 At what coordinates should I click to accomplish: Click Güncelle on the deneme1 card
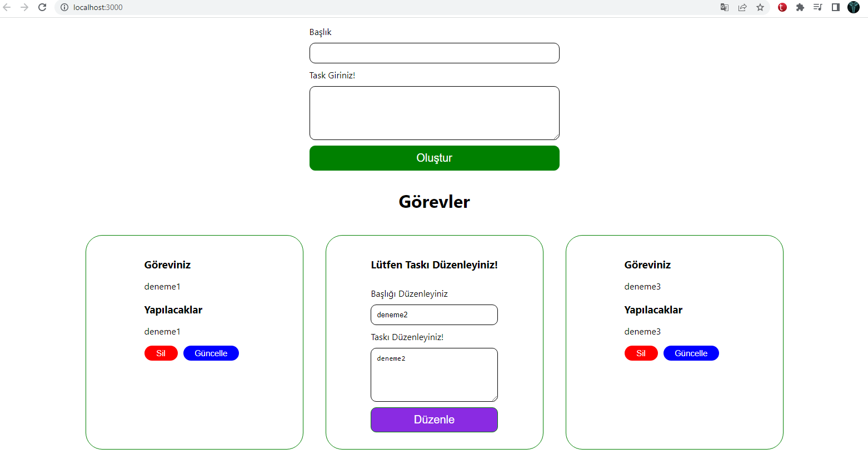[211, 353]
